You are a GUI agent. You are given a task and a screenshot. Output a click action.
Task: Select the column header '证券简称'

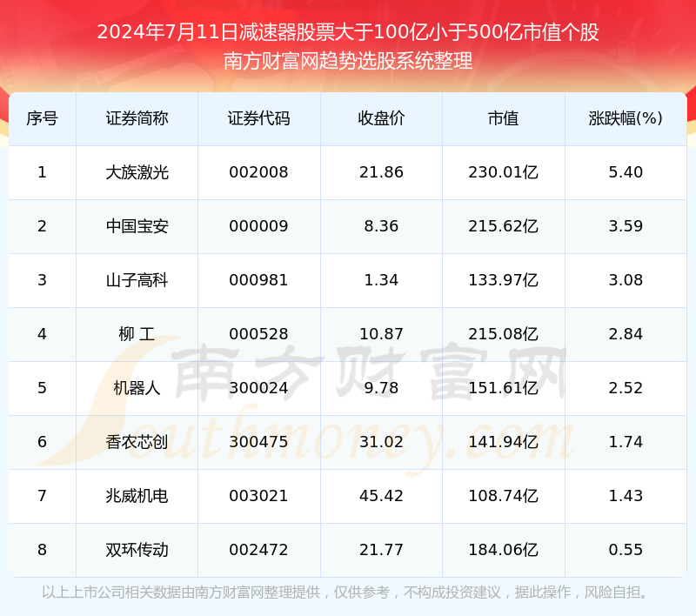[137, 118]
